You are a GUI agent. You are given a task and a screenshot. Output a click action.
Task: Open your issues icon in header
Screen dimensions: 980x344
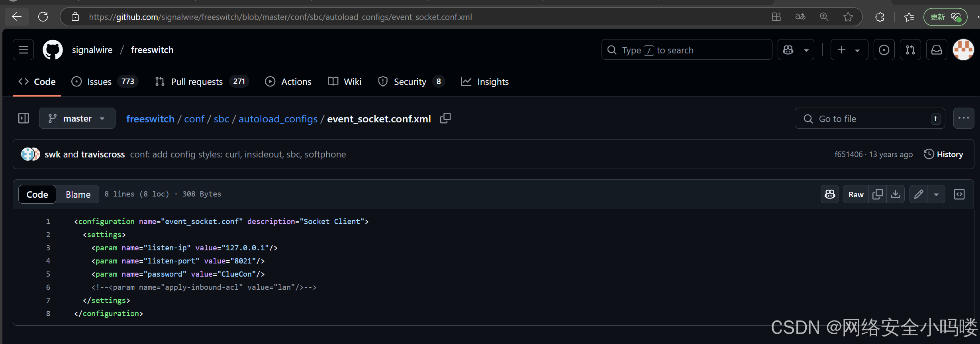[884, 50]
